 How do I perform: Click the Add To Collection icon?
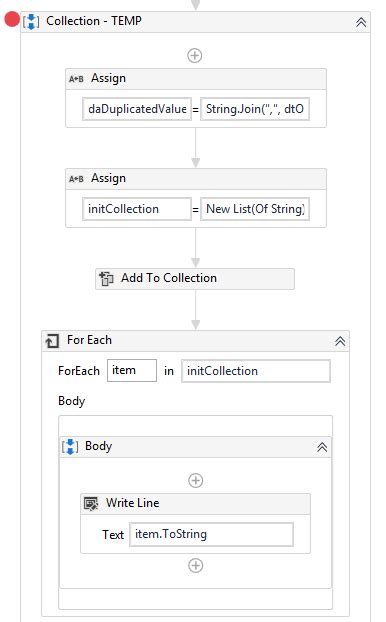click(106, 278)
